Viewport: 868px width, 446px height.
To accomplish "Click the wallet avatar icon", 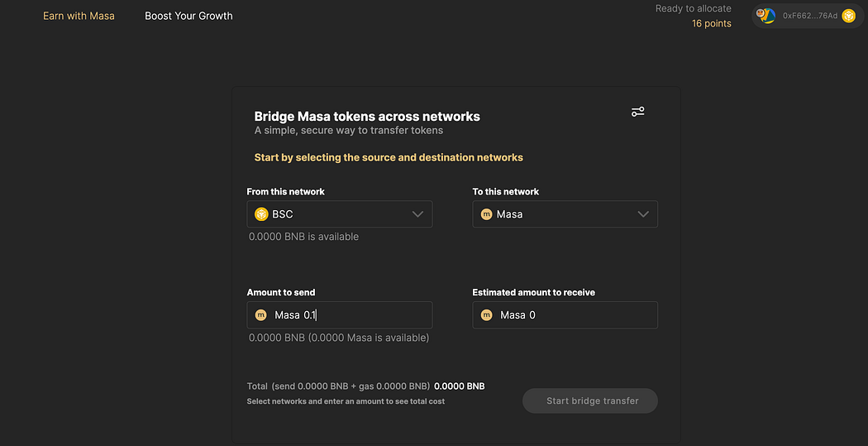I will tap(765, 16).
